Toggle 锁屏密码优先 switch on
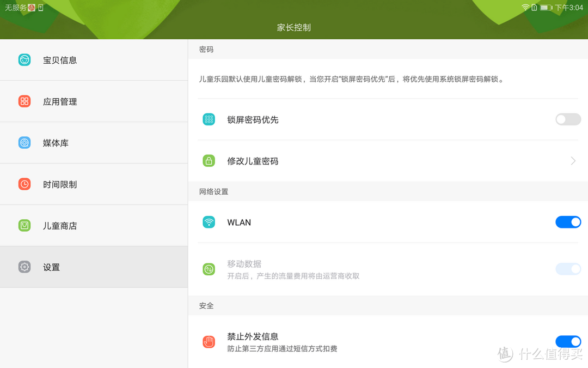The image size is (588, 368). (x=568, y=119)
